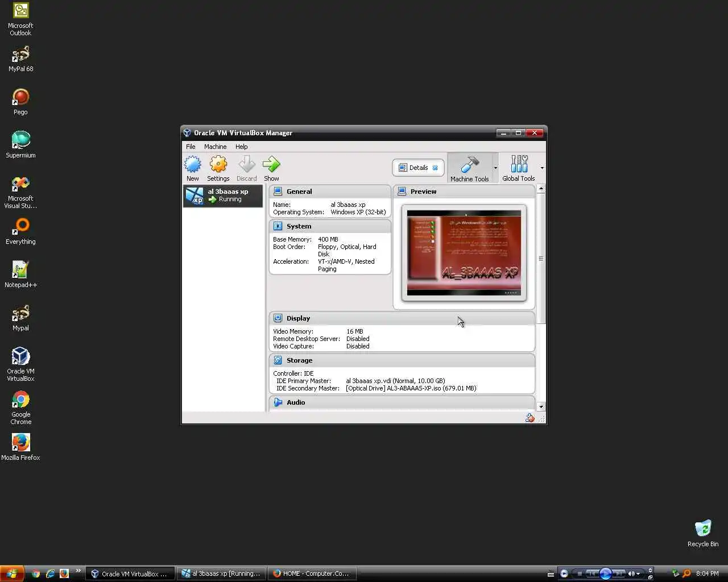
Task: Click the 8:04 PM clock
Action: pos(707,573)
